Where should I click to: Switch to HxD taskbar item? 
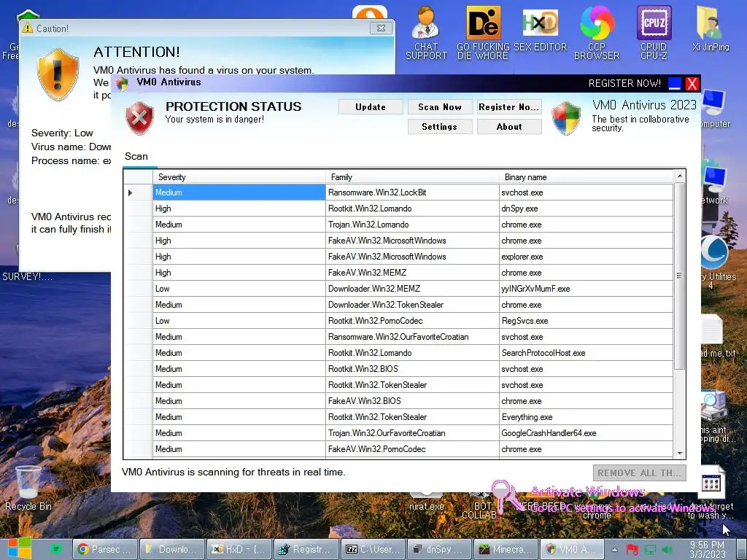coord(239,549)
